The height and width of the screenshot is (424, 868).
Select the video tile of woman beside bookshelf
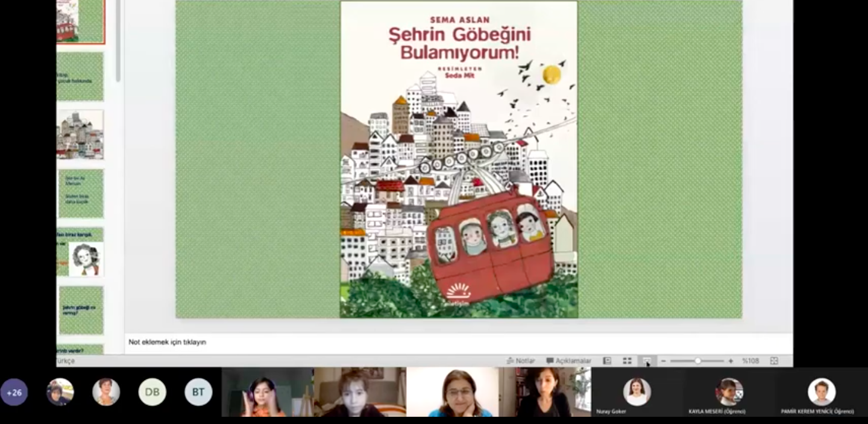(545, 392)
